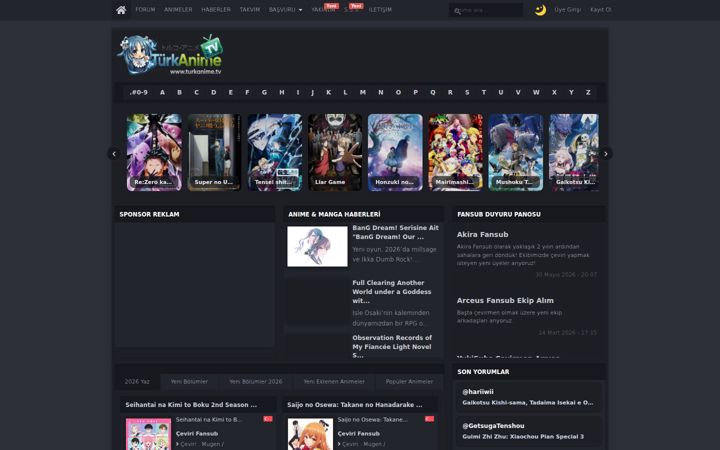
Task: Open the FORUM menu item
Action: tap(145, 10)
